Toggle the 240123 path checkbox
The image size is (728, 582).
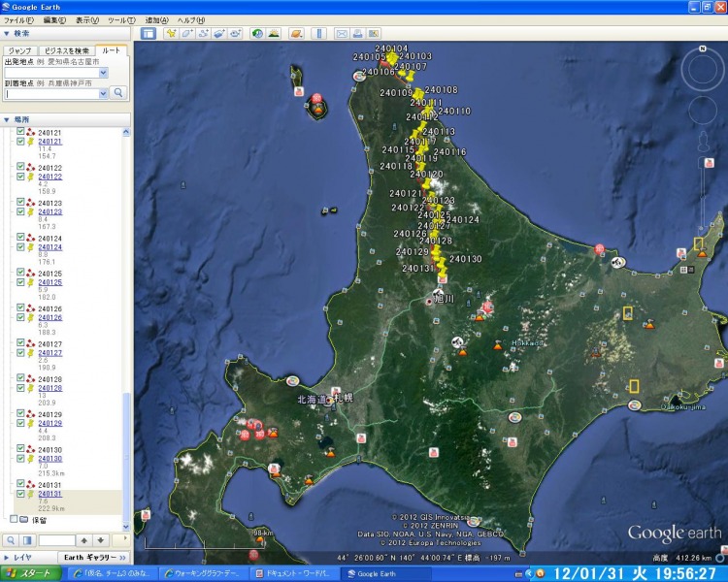coord(20,202)
